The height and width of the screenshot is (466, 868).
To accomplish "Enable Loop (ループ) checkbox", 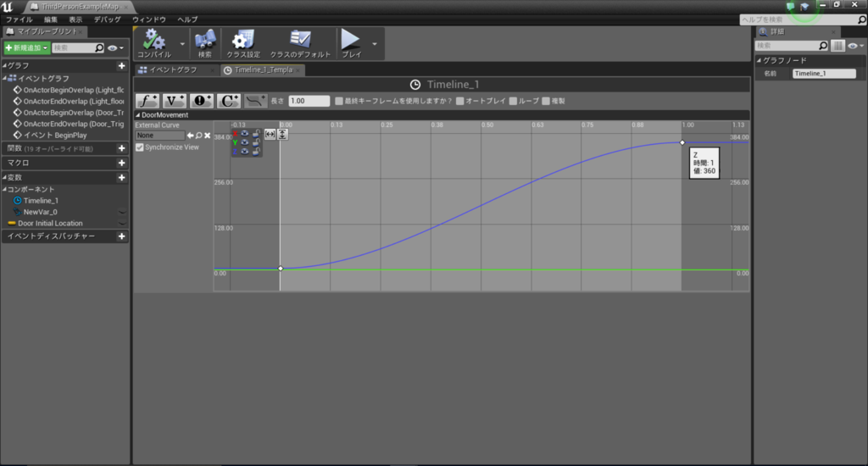I will pos(513,101).
